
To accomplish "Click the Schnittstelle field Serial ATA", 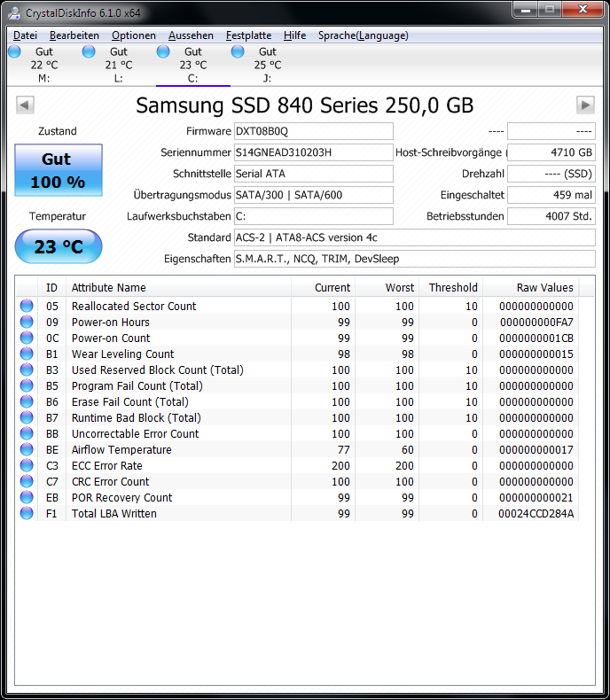I will (314, 174).
